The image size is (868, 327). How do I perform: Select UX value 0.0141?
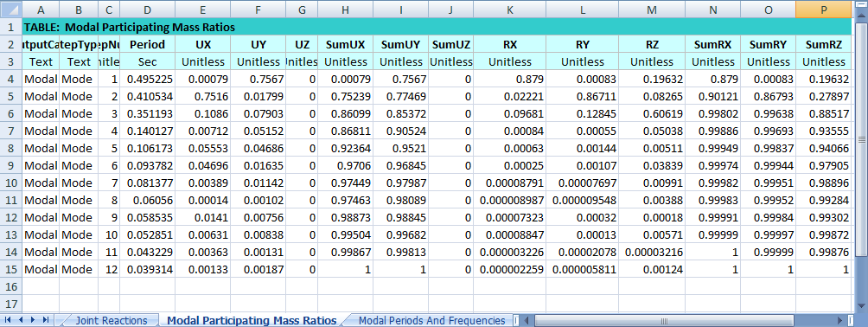202,217
